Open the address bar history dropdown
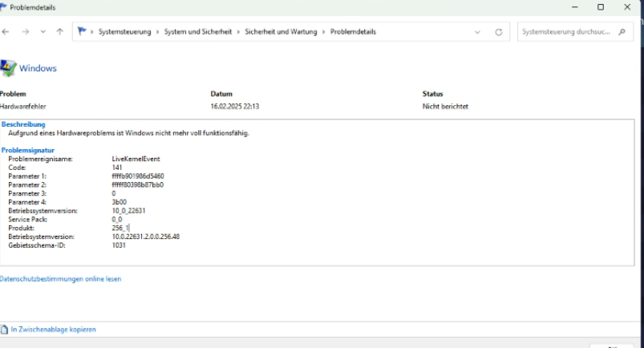Screen dimensions: 644x348 click(477, 32)
